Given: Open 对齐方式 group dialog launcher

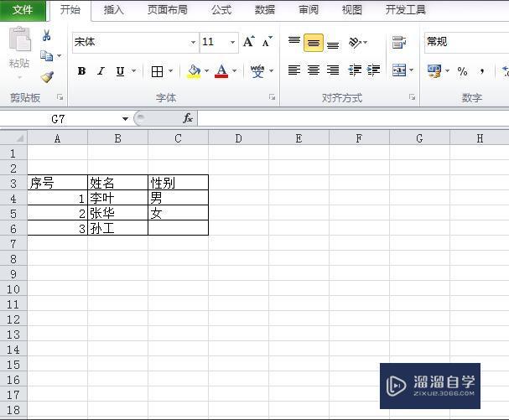Looking at the screenshot, I should coord(413,97).
